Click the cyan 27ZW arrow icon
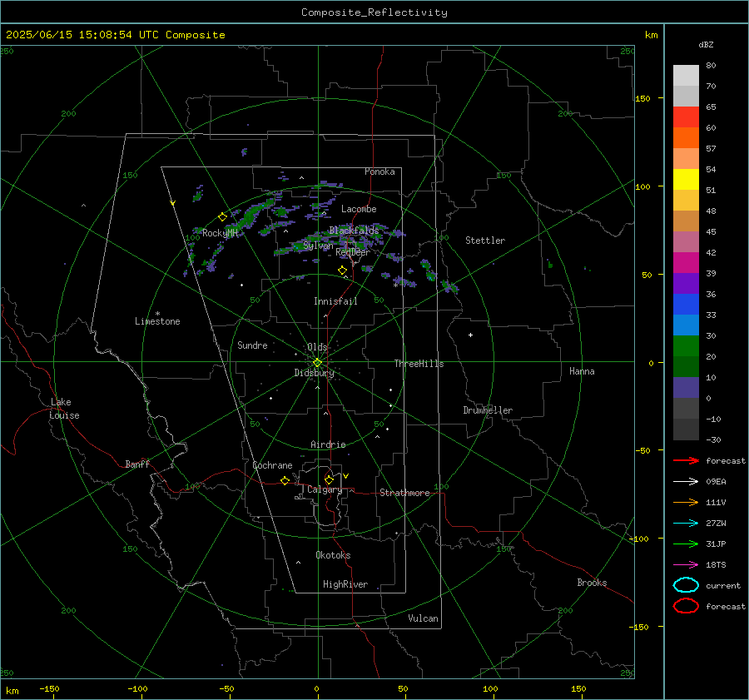The width and height of the screenshot is (749, 700). (x=686, y=524)
